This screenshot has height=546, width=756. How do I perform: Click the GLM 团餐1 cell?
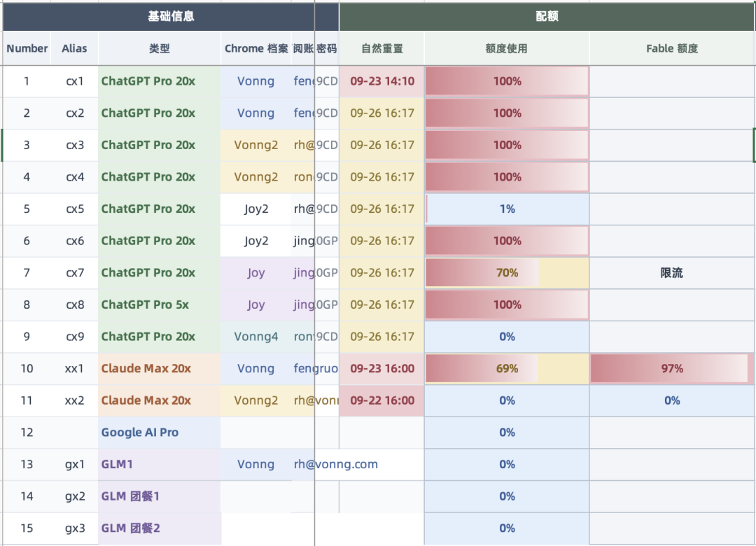[x=160, y=496]
